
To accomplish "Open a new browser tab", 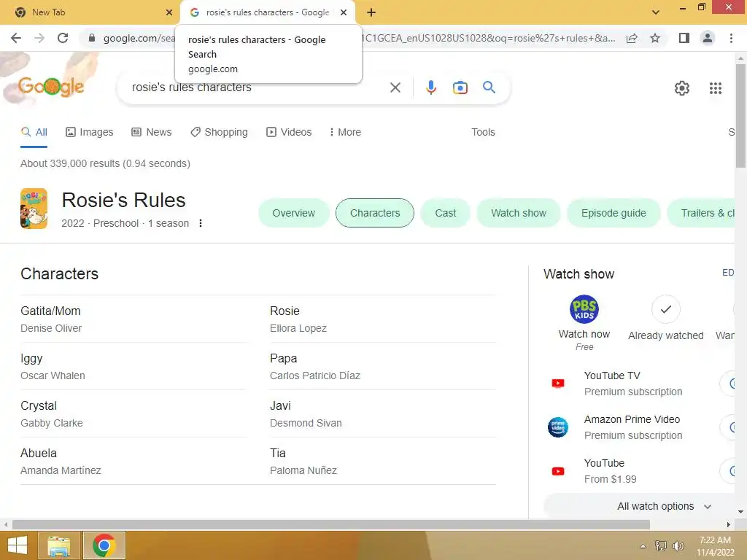I will point(371,12).
